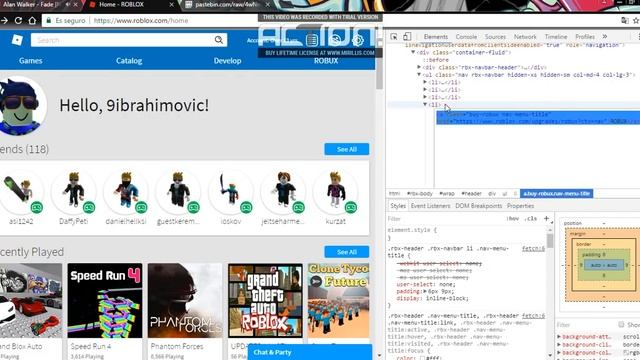640x360 pixels.
Task: Click the green status badge on kurzat's avatar
Action: [351, 207]
